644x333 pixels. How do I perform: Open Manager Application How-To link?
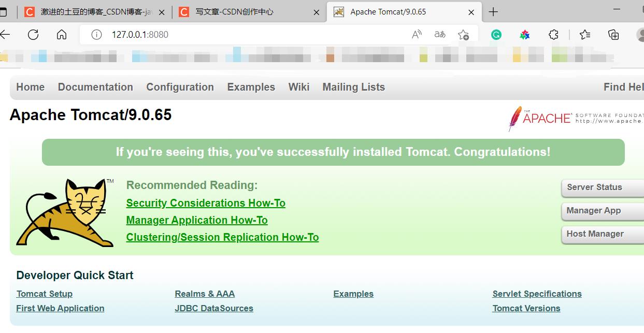click(x=197, y=220)
